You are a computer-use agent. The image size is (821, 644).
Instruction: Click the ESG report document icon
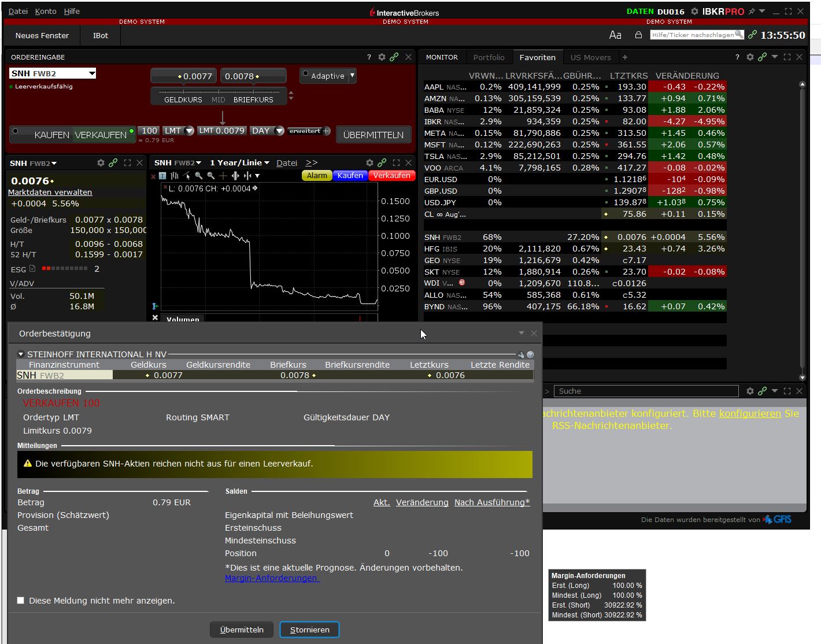pos(32,269)
